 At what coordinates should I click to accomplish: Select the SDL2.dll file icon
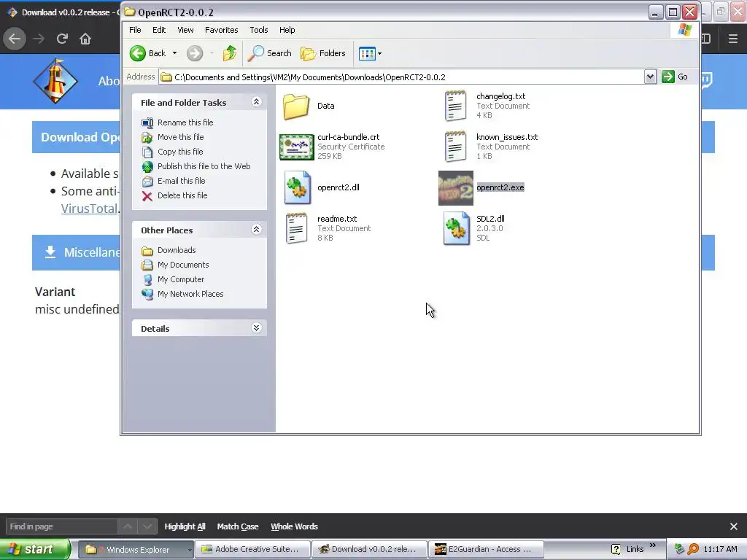click(x=456, y=228)
